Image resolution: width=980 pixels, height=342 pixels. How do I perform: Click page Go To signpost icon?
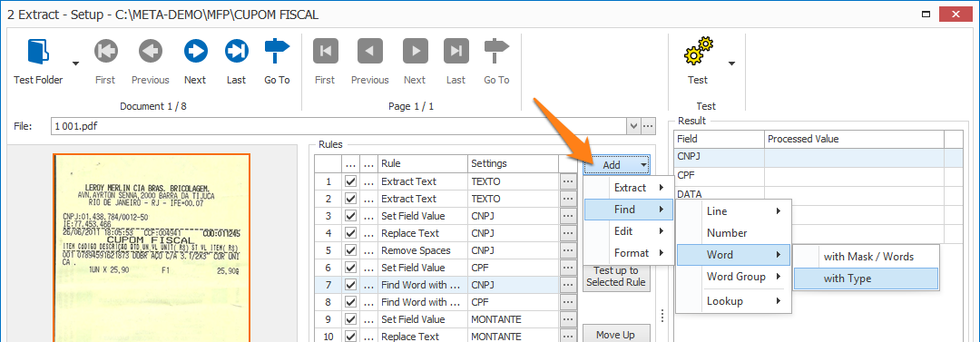[496, 51]
